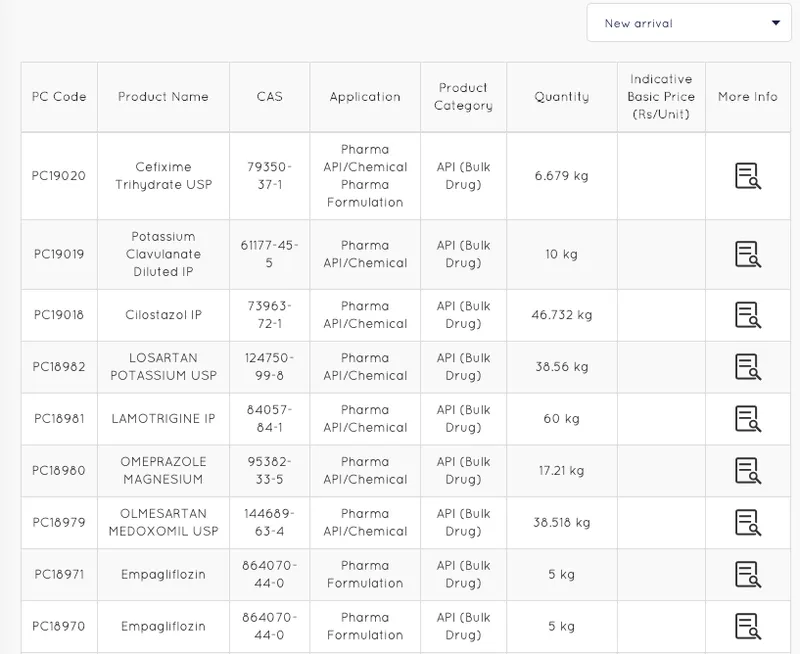The image size is (800, 654).
Task: Click Application cell of Cefixime Trihydrate row
Action: 365,176
